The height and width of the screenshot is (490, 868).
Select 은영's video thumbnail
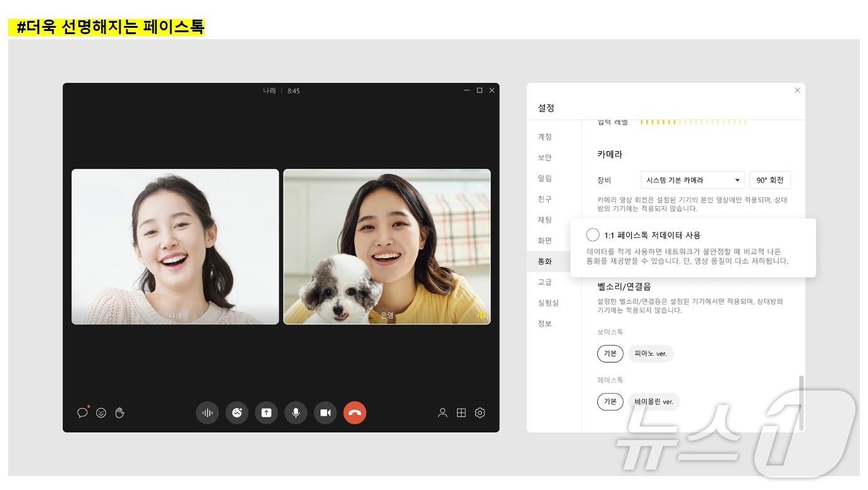387,247
